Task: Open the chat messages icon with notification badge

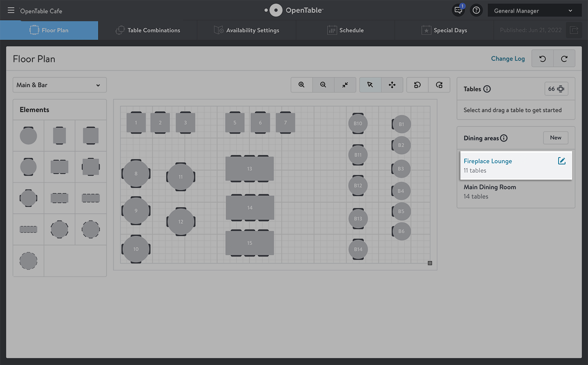Action: pyautogui.click(x=459, y=10)
